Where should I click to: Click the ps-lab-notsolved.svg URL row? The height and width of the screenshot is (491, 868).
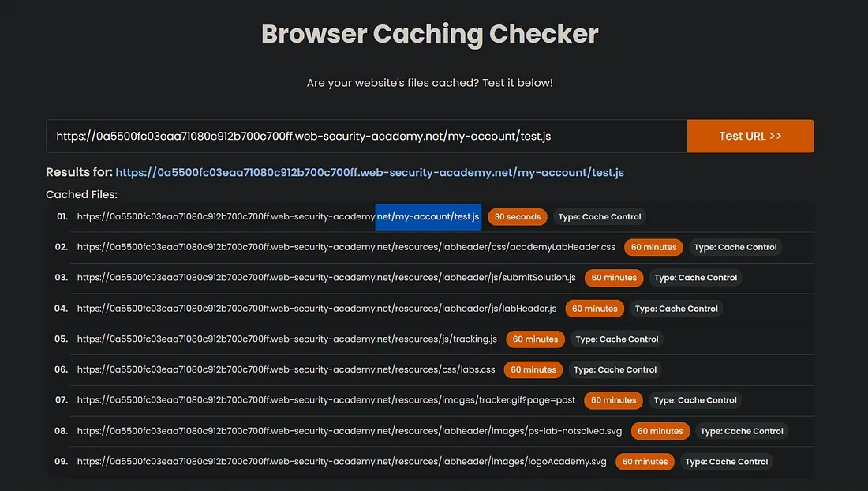click(350, 431)
